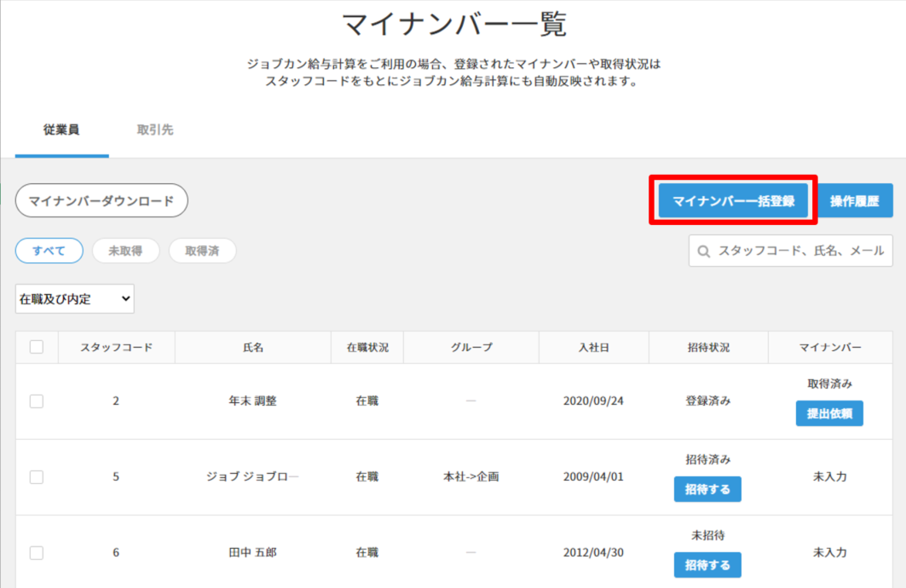Click the マイナンバー一括登録 button

[x=733, y=201]
